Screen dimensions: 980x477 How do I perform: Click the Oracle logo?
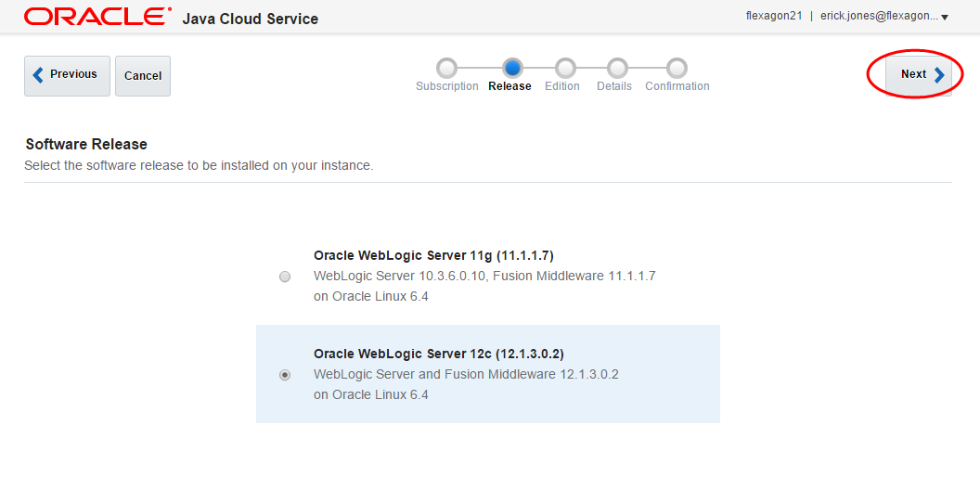[97, 17]
